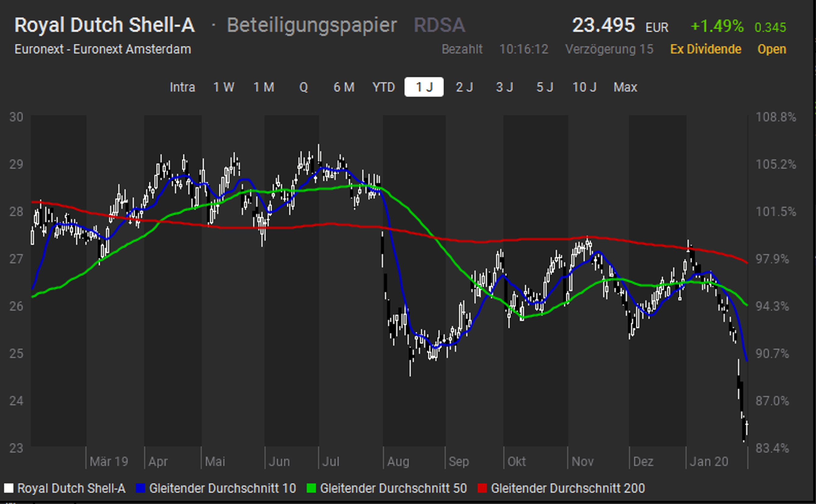Viewport: 816px width, 504px height.
Task: Switch chart to 1 M range
Action: click(264, 87)
